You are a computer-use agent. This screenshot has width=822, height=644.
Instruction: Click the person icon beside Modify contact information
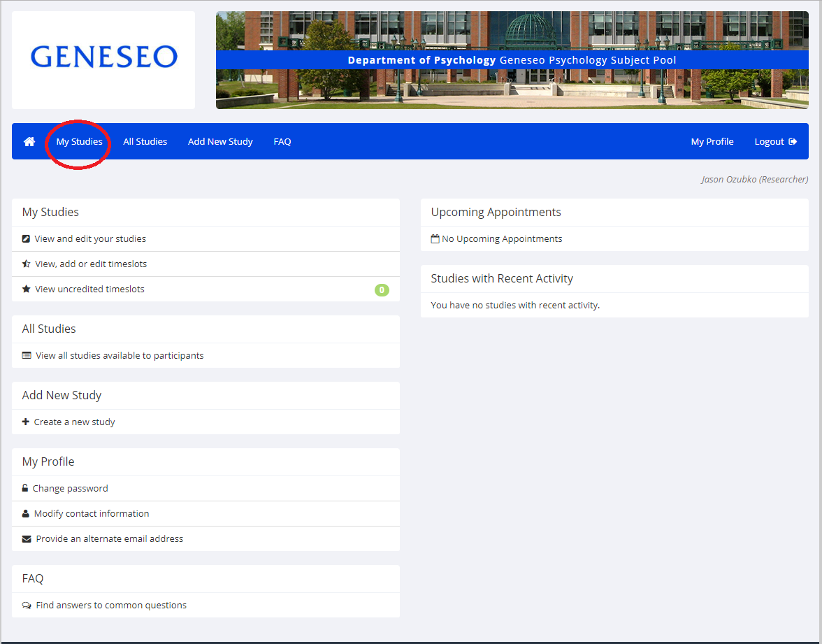point(26,514)
